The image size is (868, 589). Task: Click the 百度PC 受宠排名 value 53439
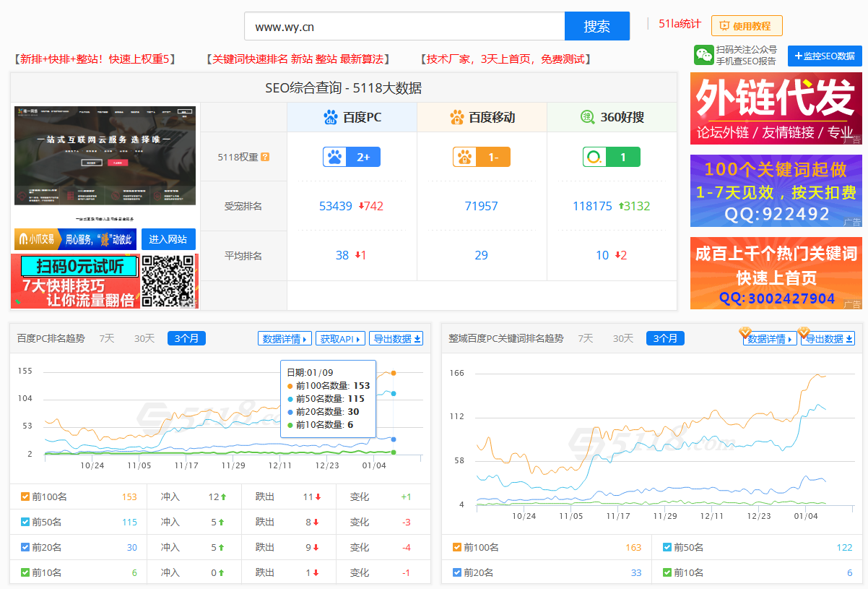coord(336,206)
